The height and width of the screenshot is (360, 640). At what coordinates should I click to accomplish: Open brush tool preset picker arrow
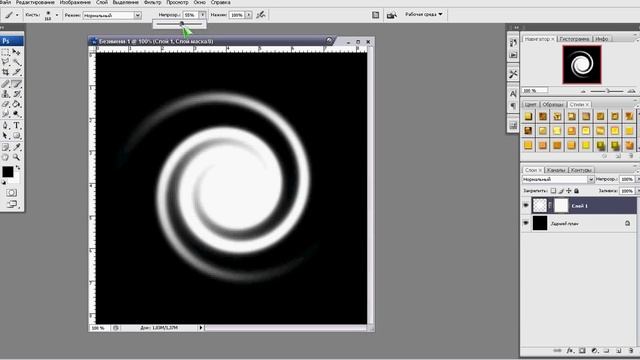point(17,15)
